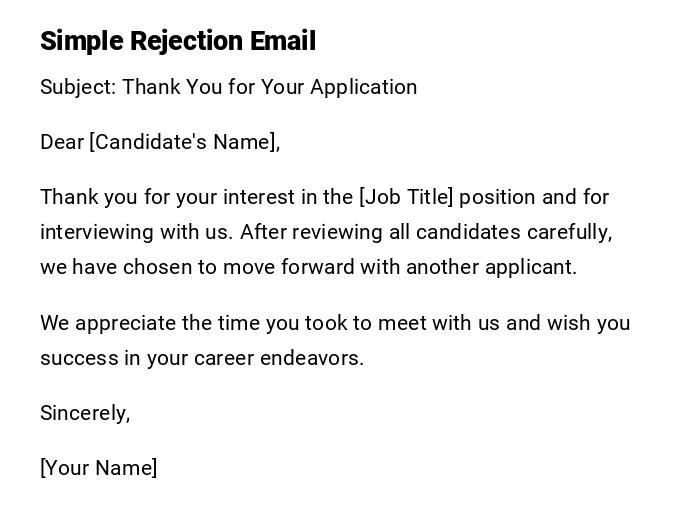Click the word "applicant"

[x=530, y=267]
